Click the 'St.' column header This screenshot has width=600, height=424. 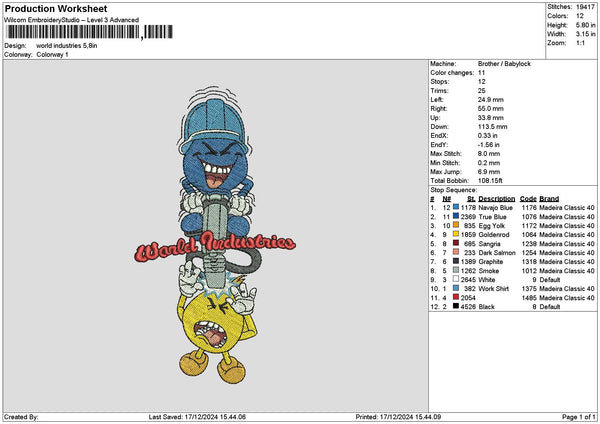(x=471, y=199)
